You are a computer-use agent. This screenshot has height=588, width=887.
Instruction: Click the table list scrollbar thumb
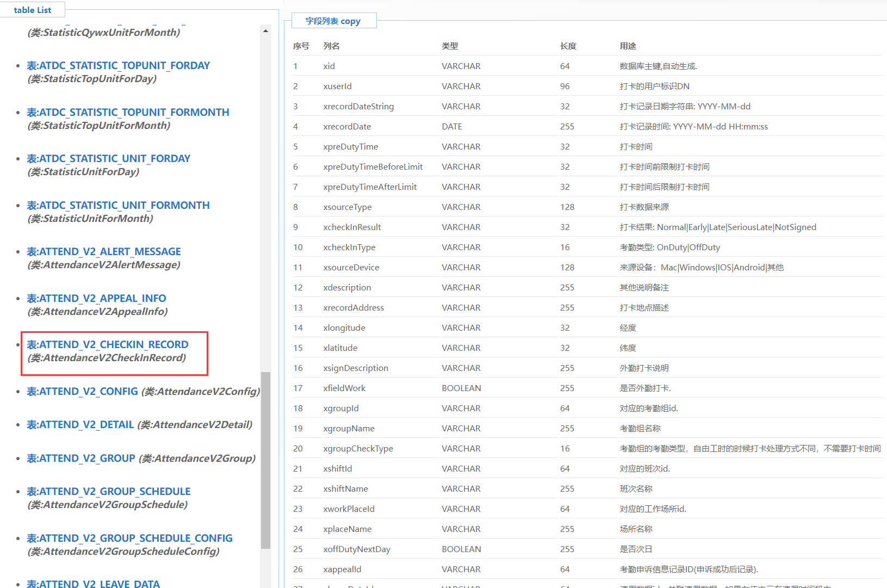[x=265, y=460]
